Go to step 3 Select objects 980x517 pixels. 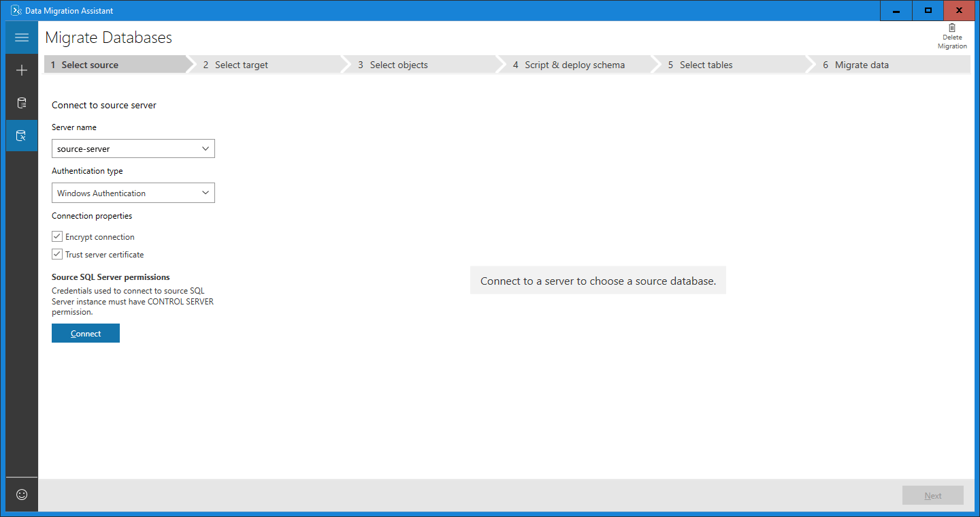tap(424, 65)
